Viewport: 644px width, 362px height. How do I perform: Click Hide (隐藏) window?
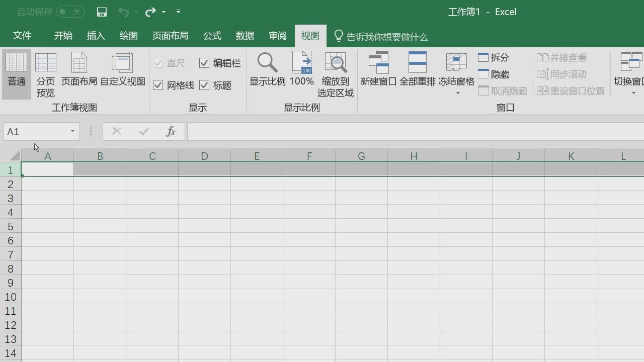tap(494, 74)
